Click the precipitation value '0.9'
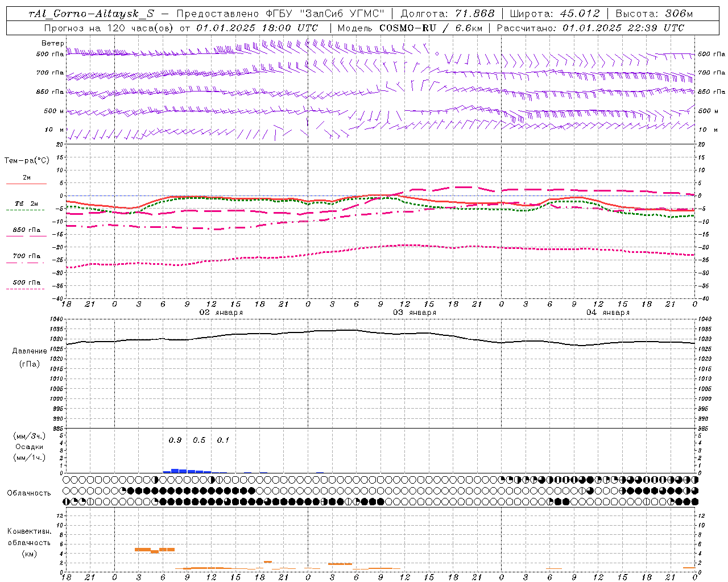Viewport: 728px width, 582px height. pyautogui.click(x=175, y=440)
